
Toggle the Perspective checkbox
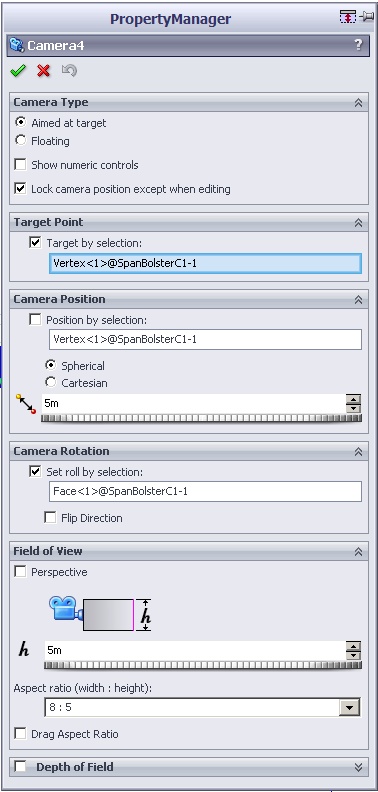tap(21, 572)
